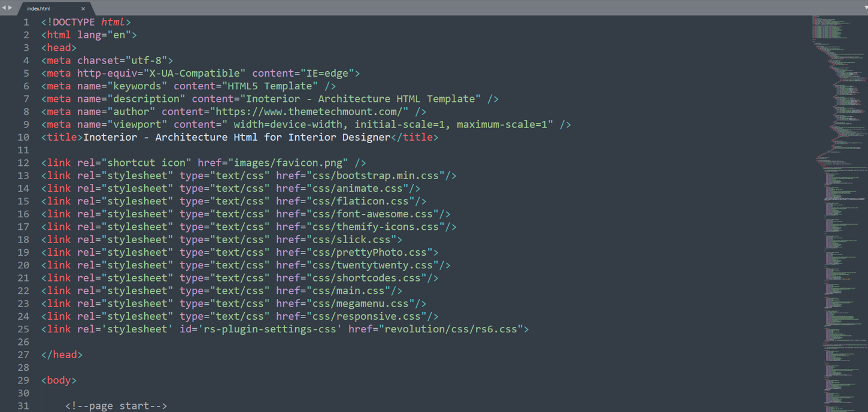Click lang="en" attribute in html tag
This screenshot has height=412, width=868.
click(x=104, y=35)
